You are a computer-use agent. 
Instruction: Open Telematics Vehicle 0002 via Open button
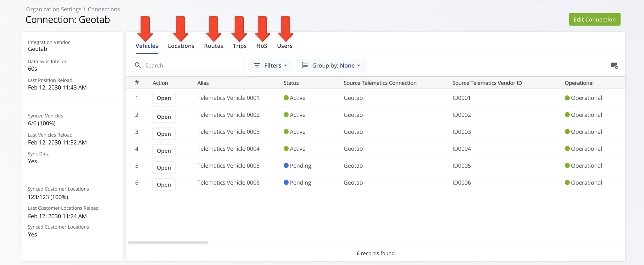164,117
